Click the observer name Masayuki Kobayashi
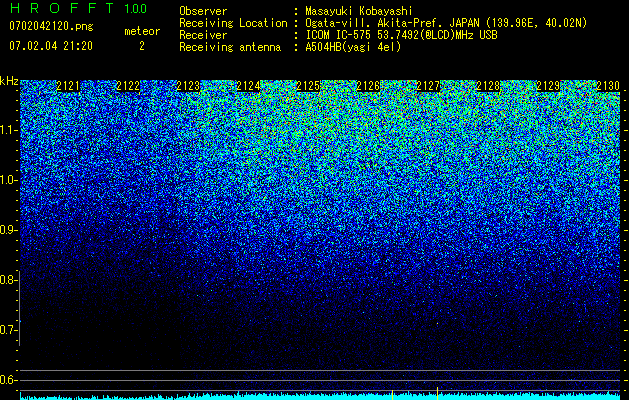Image resolution: width=629 pixels, height=400 pixels. click(359, 11)
